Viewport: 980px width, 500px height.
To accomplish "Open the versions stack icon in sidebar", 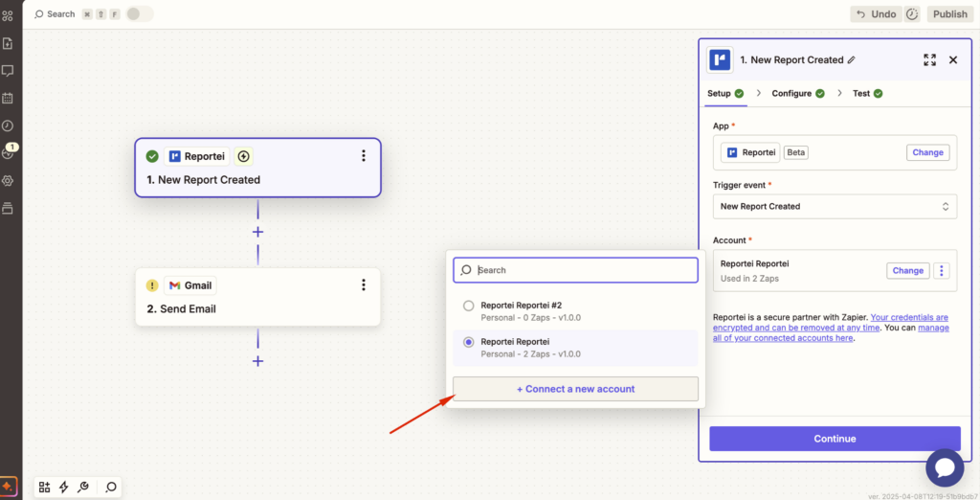I will [8, 209].
